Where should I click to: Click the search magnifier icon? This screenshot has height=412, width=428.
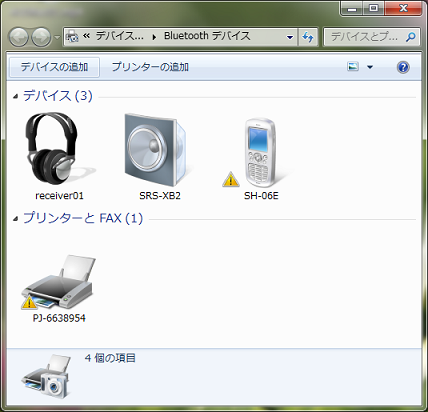(411, 37)
